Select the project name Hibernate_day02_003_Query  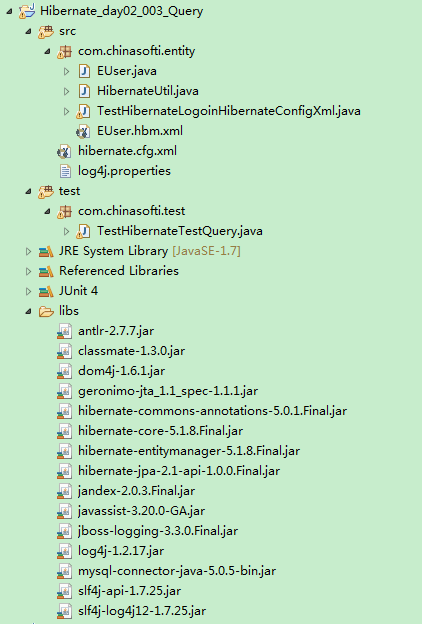pos(121,11)
